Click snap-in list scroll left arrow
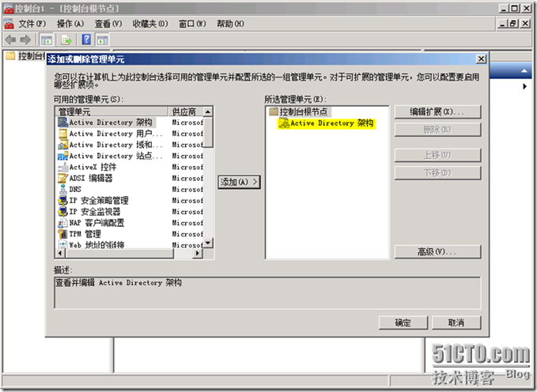The image size is (537, 392). 60,254
